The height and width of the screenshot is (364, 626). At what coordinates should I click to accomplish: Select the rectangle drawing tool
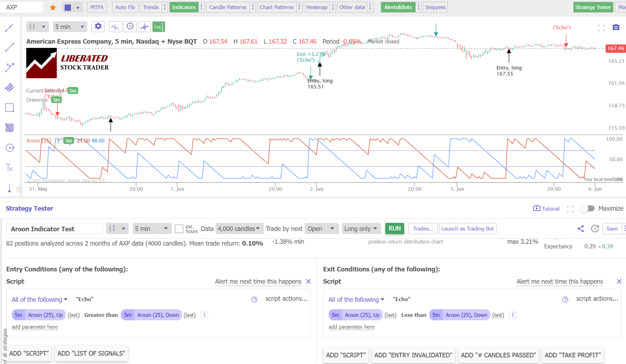tap(9, 108)
